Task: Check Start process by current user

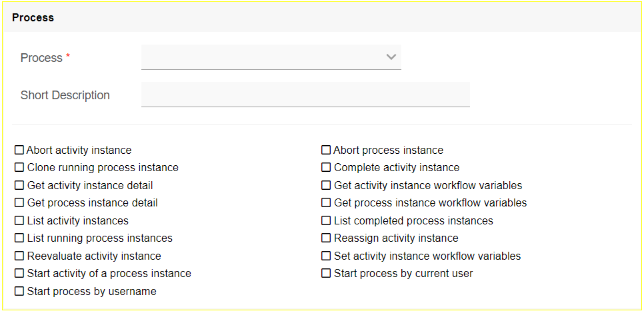Action: [326, 274]
